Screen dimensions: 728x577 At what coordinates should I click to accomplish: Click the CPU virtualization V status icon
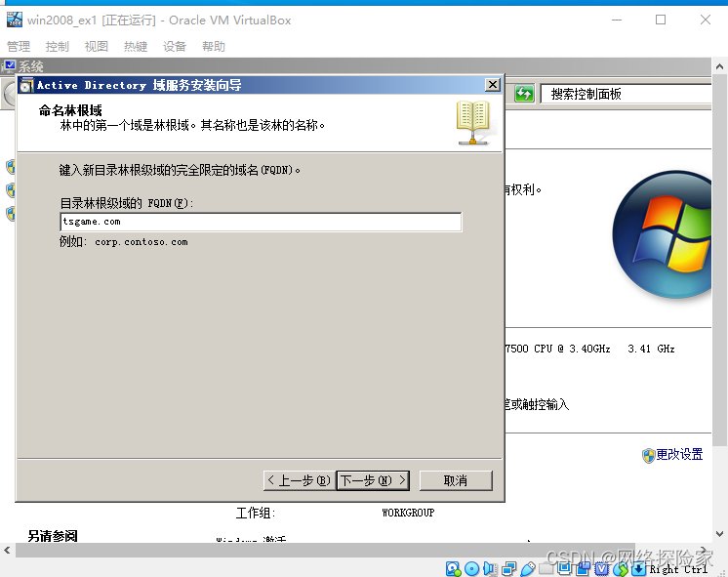(x=602, y=568)
